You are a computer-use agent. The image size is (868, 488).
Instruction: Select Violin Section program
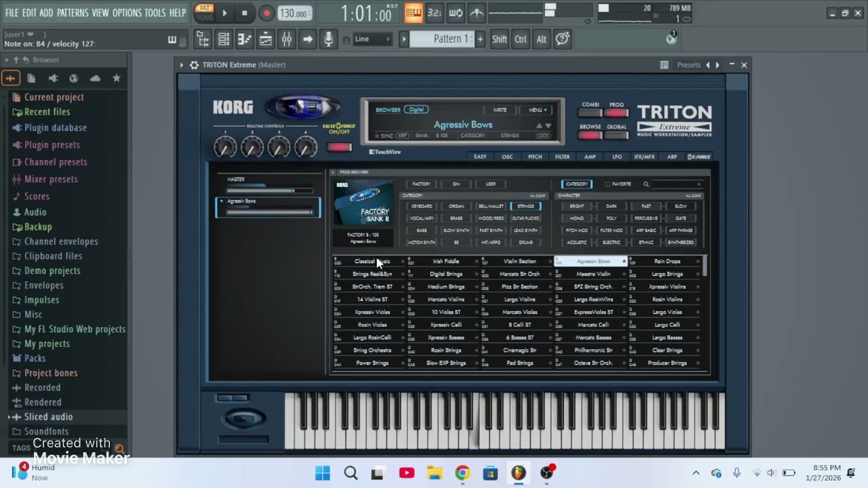(519, 262)
